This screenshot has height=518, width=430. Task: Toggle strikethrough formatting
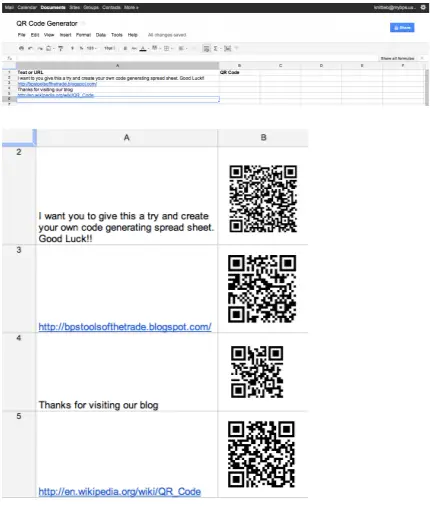point(134,48)
